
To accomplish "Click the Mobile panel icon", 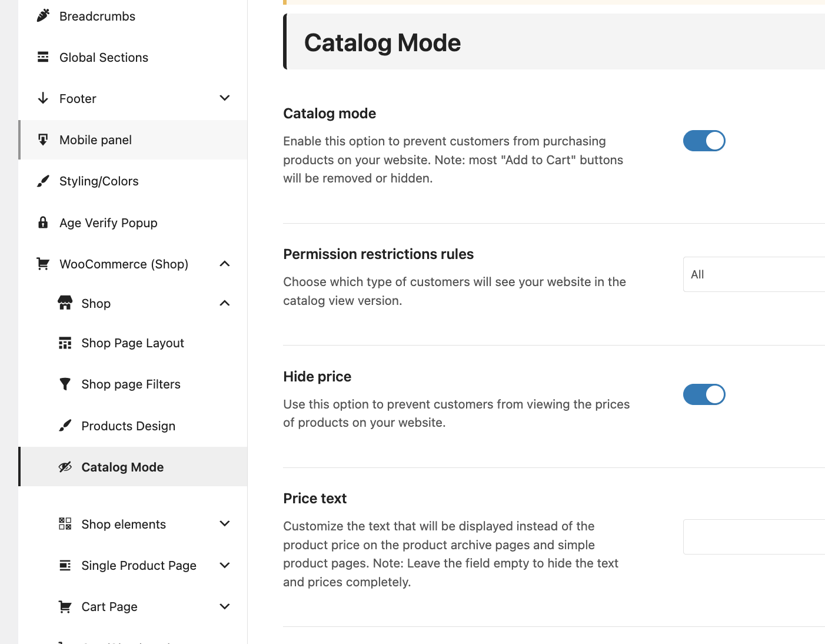I will click(43, 140).
